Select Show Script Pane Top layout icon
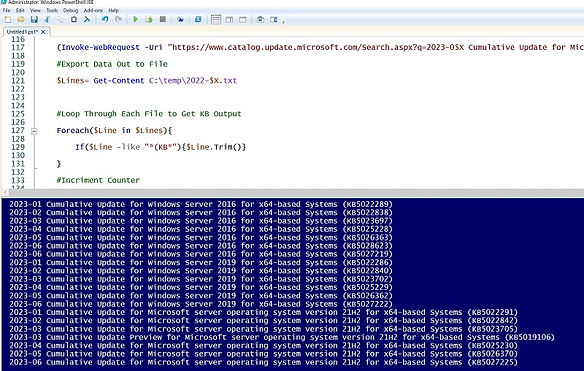584x371 pixels. click(216, 19)
